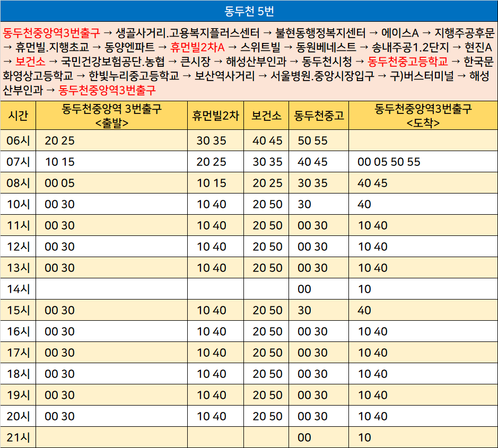
Task: Click the title '동두천 5번'
Action: [x=249, y=11]
